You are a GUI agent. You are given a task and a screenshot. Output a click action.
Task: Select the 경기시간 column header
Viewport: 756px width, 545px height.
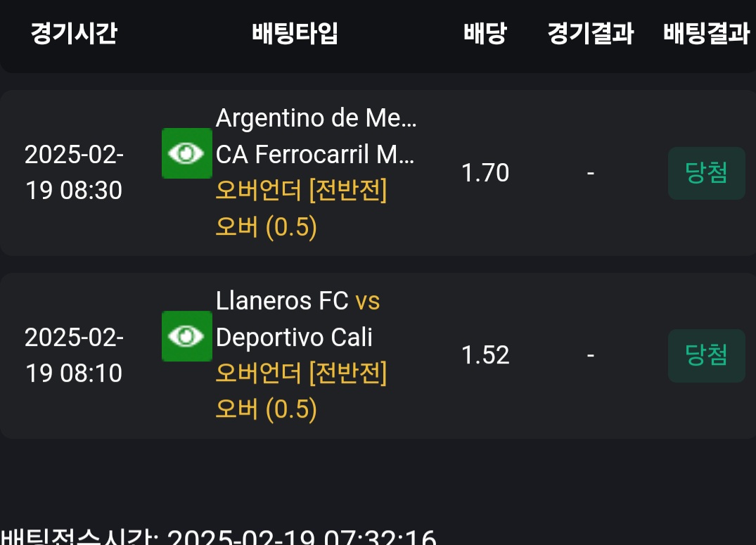click(74, 33)
